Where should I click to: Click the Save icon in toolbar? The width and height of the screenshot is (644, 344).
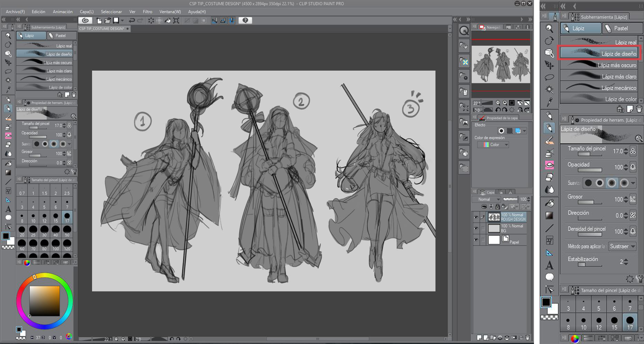(x=116, y=20)
